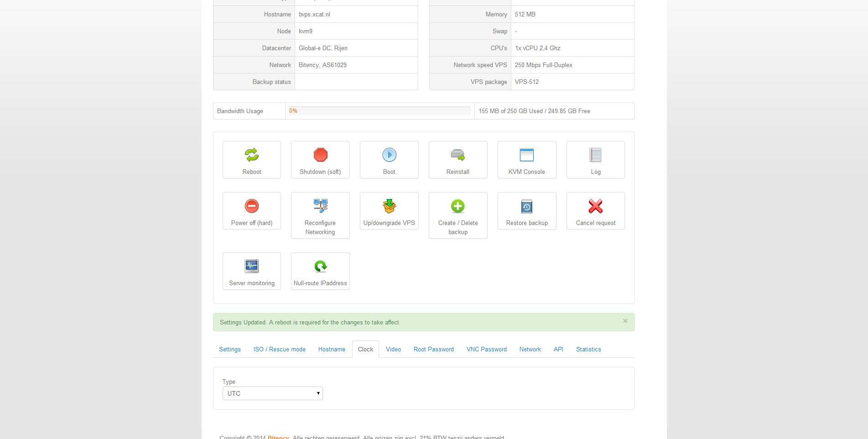868x439 pixels.
Task: Open the Reinstall drive icon
Action: pyautogui.click(x=458, y=155)
